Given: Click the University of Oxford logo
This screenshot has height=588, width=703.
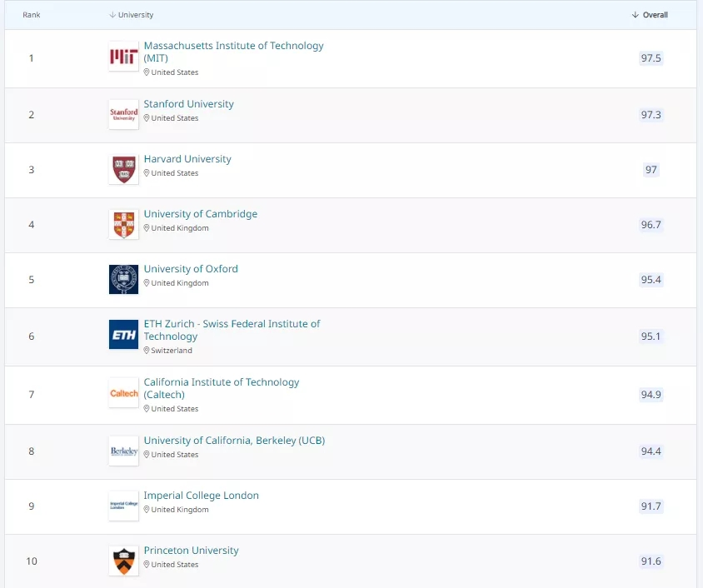Looking at the screenshot, I should point(123,279).
